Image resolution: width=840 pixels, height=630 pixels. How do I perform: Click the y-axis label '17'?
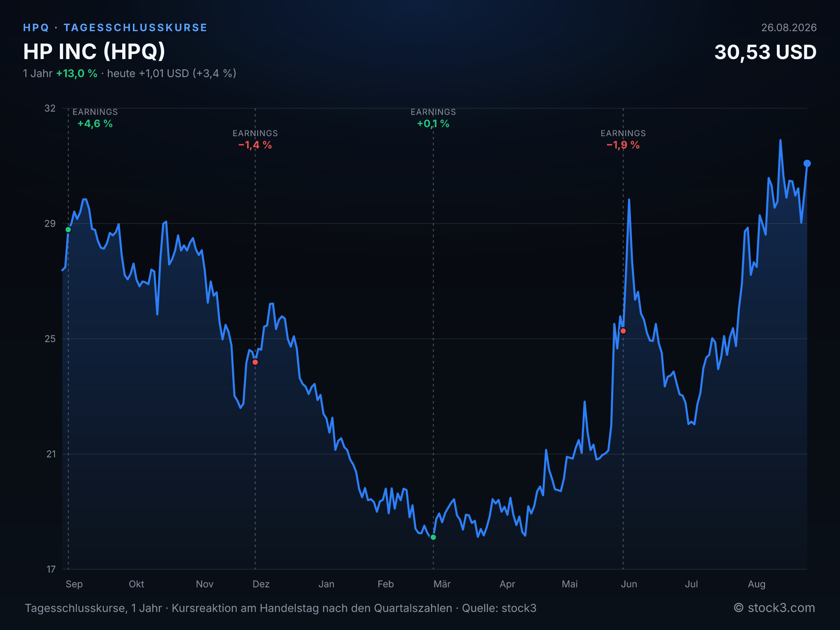[51, 569]
